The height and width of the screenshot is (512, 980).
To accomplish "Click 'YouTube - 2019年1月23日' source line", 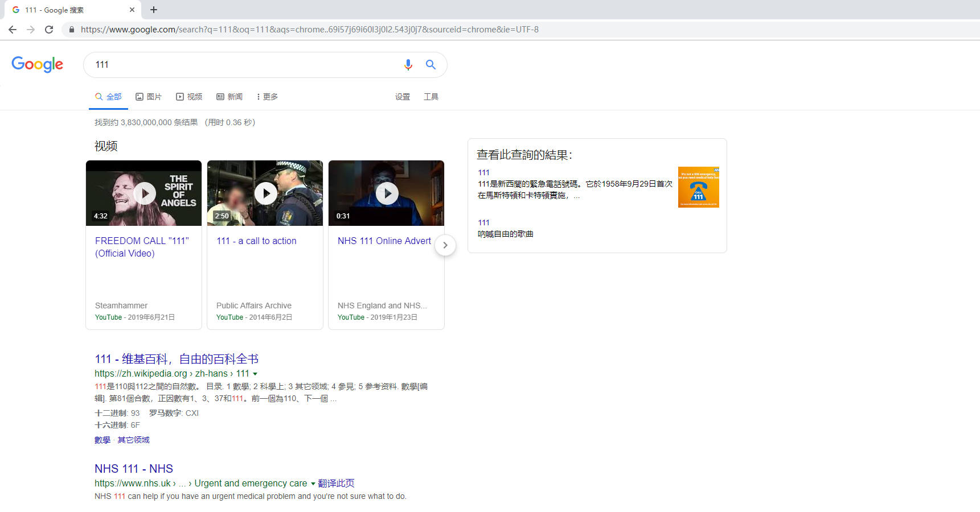I will [378, 317].
